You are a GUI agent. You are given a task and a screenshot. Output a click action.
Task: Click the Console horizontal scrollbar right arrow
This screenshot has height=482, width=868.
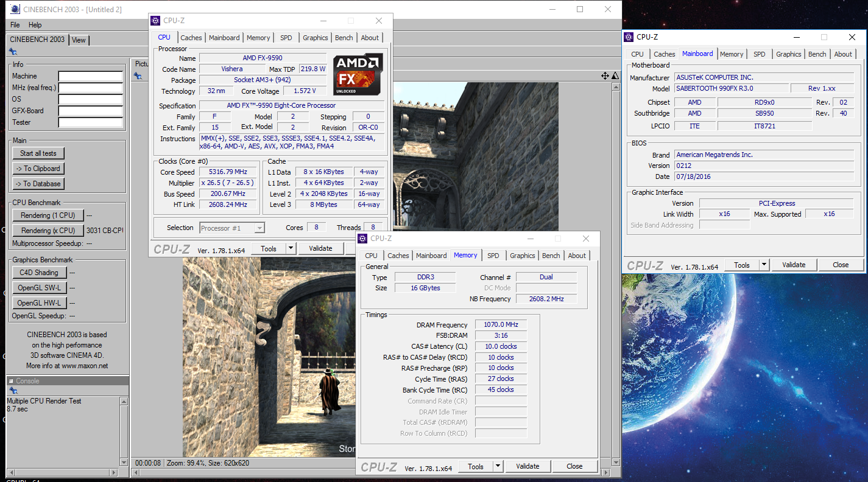113,472
